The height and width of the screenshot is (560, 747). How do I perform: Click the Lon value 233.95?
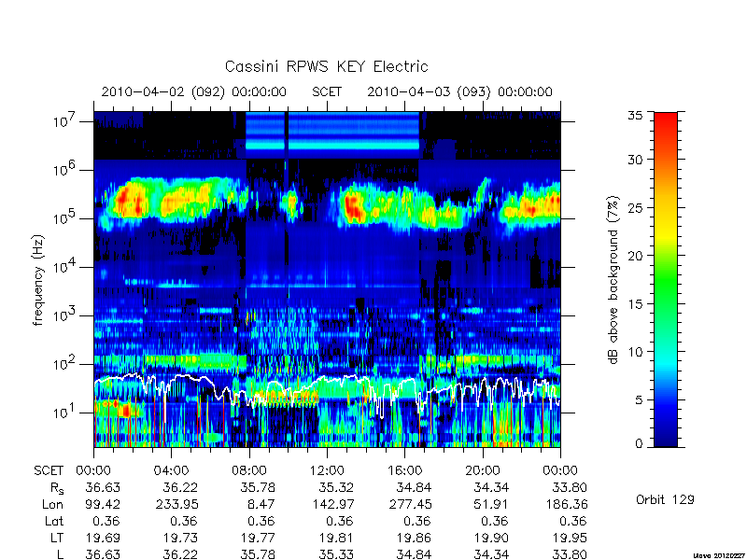177,504
